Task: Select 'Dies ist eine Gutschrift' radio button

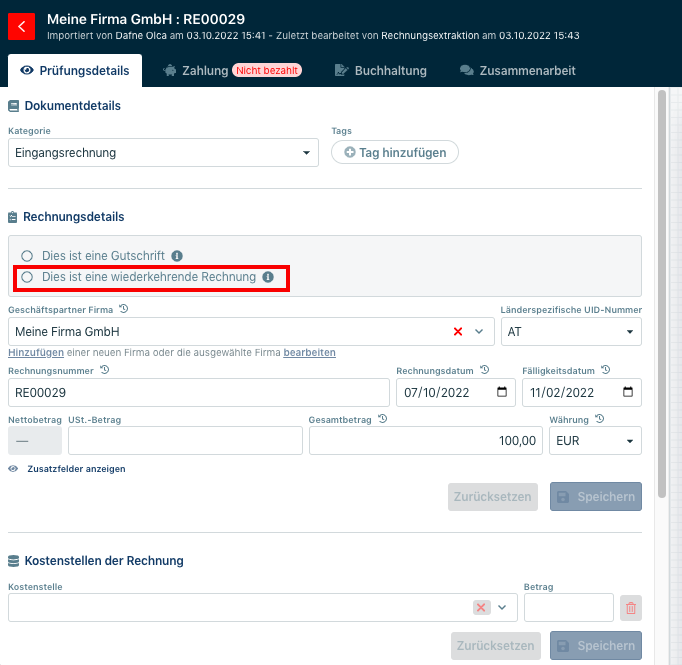Action: (x=27, y=256)
